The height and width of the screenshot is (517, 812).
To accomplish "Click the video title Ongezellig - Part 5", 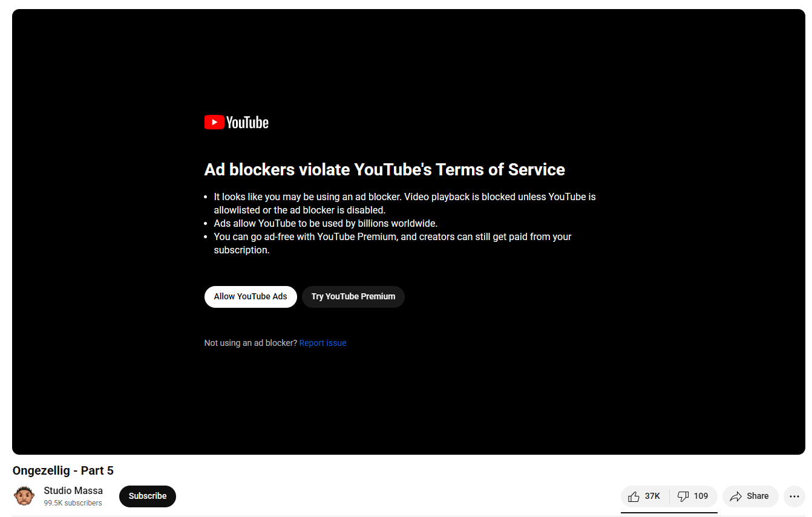I will 63,470.
